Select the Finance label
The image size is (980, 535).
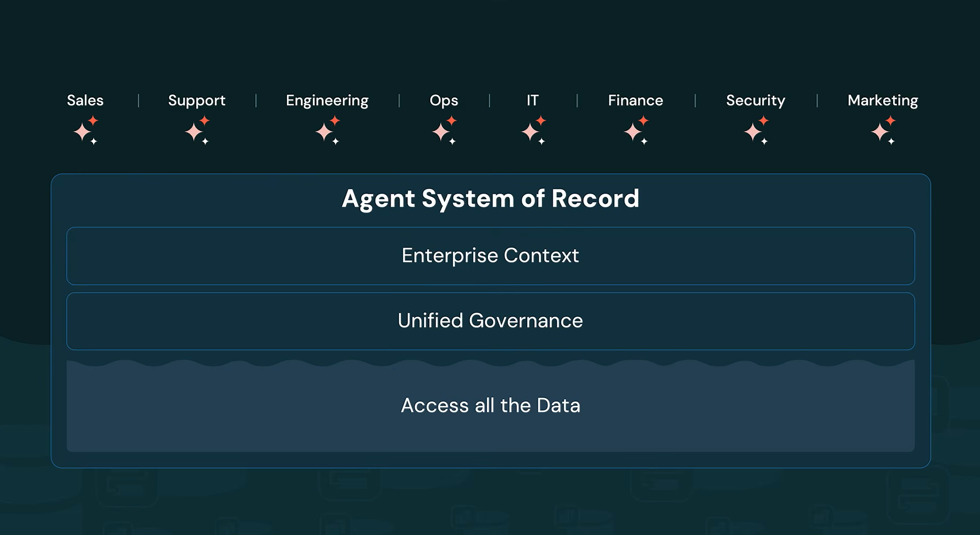pos(636,100)
